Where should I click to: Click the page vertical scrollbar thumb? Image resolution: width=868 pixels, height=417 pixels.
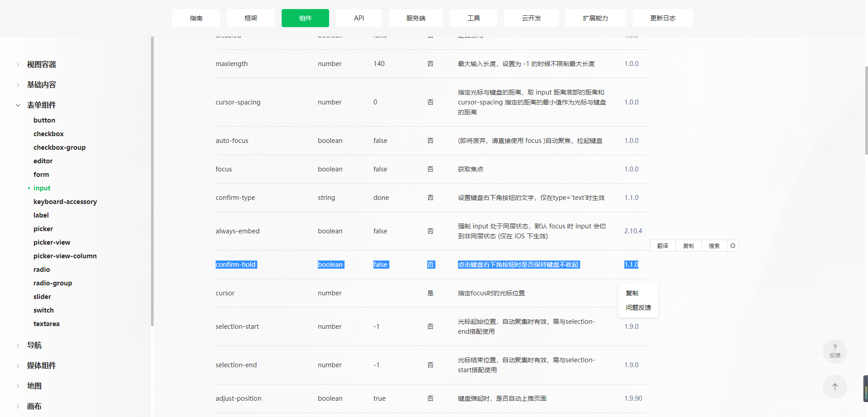[x=866, y=111]
